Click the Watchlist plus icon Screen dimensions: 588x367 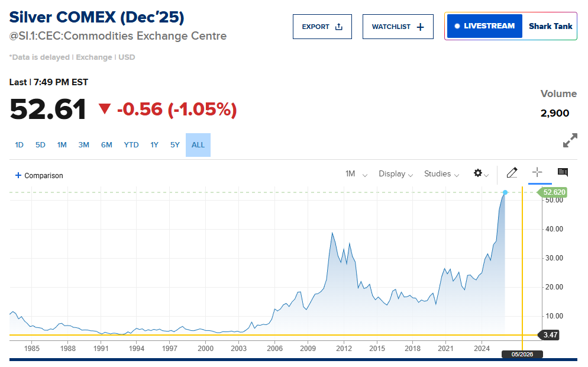(x=421, y=27)
